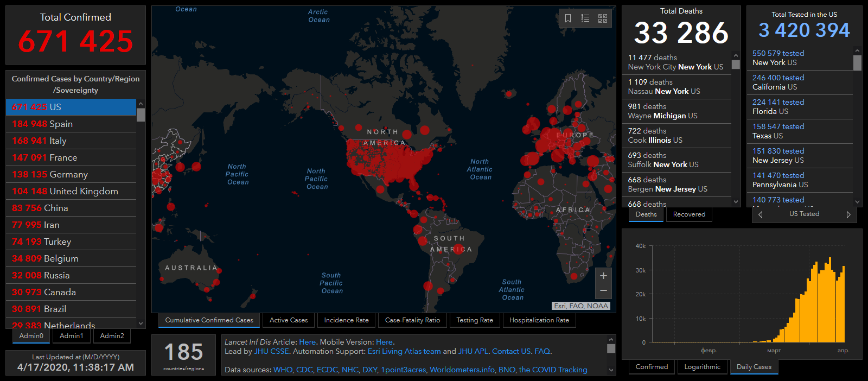This screenshot has height=381, width=868.
Task: Switch to Recovered tab
Action: pos(689,214)
